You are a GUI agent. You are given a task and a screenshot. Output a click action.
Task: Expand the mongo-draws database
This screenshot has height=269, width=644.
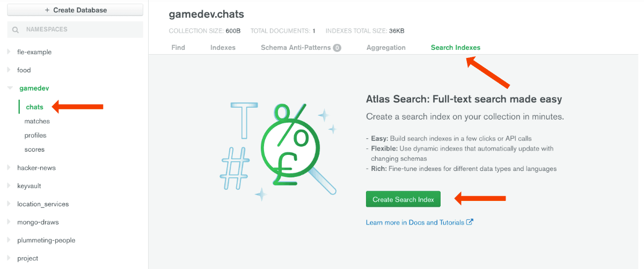(9, 222)
